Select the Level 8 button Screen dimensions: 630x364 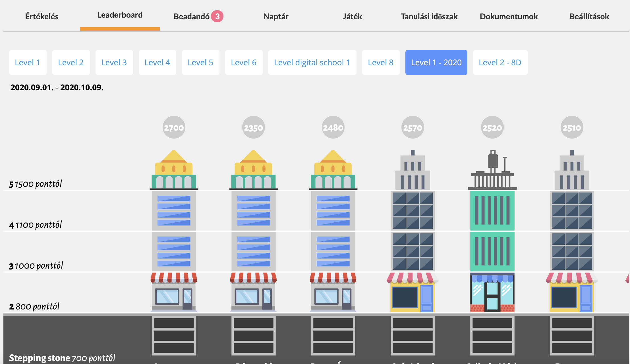381,62
